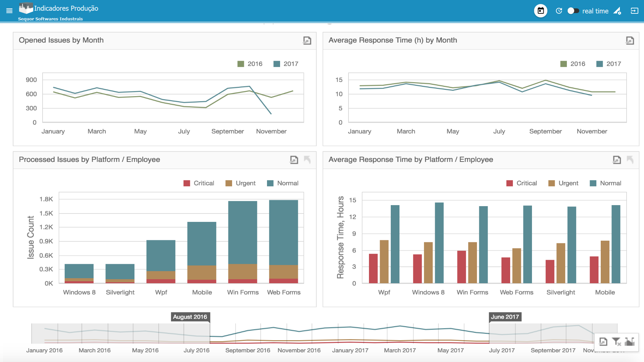Click the exit/logout icon in the header
Viewport: 644px width, 362px height.
pyautogui.click(x=635, y=11)
